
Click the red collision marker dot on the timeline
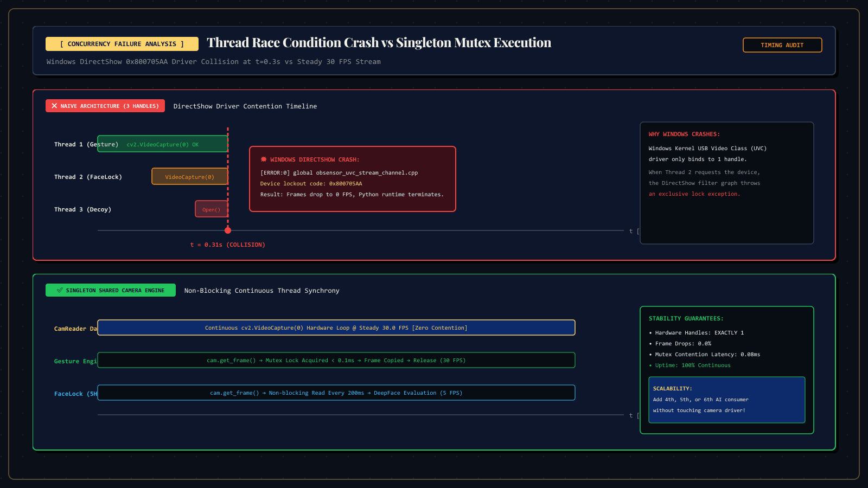228,230
